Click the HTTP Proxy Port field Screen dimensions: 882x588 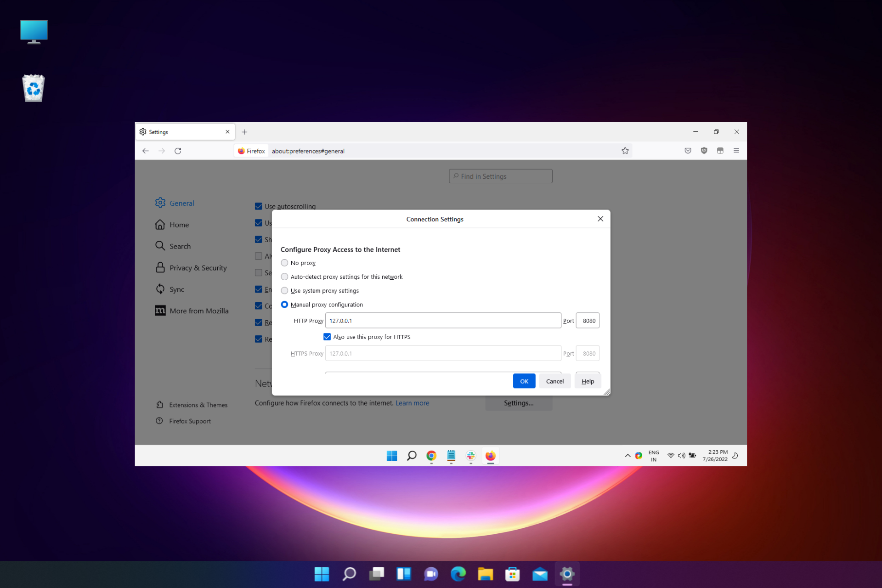click(588, 321)
